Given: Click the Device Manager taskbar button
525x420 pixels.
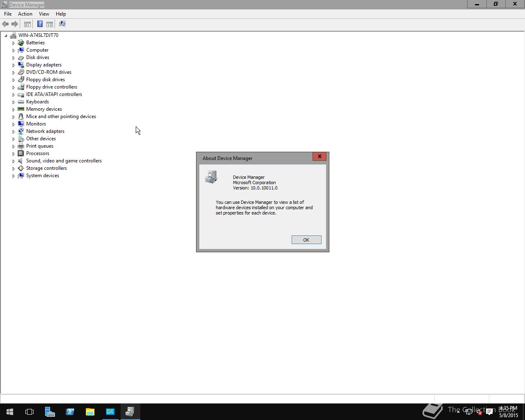Looking at the screenshot, I should [130, 412].
